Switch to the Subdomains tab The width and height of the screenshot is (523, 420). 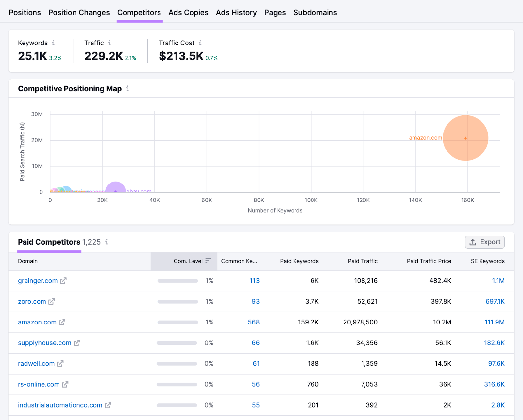[x=315, y=12]
